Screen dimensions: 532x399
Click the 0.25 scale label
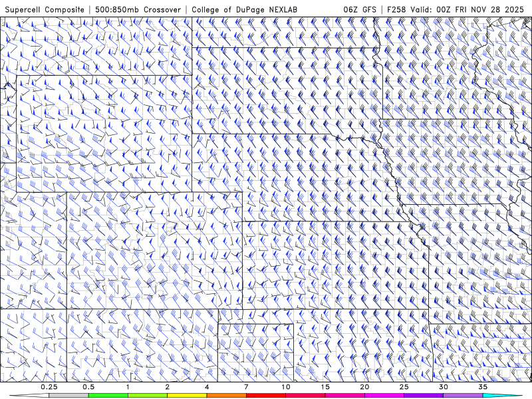coord(49,387)
